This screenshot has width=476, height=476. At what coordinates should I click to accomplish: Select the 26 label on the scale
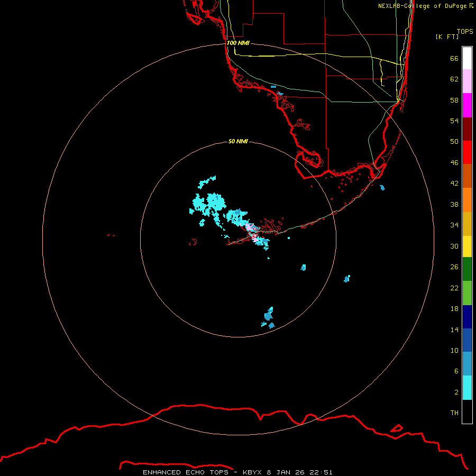454,267
